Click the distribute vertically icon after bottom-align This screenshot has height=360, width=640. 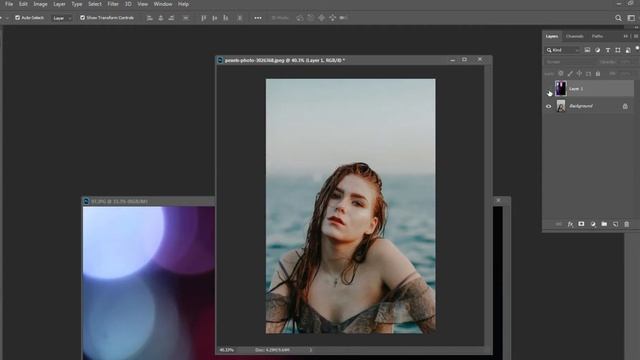click(240, 18)
